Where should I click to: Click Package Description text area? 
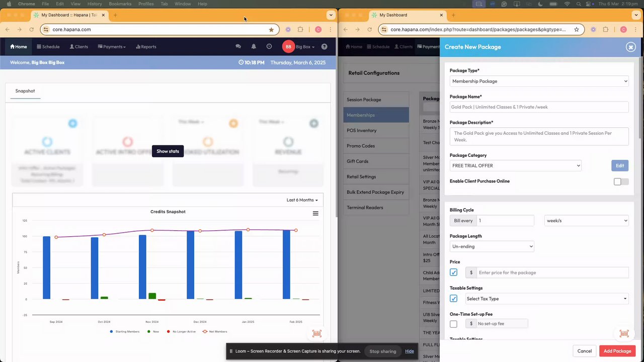[x=539, y=137]
